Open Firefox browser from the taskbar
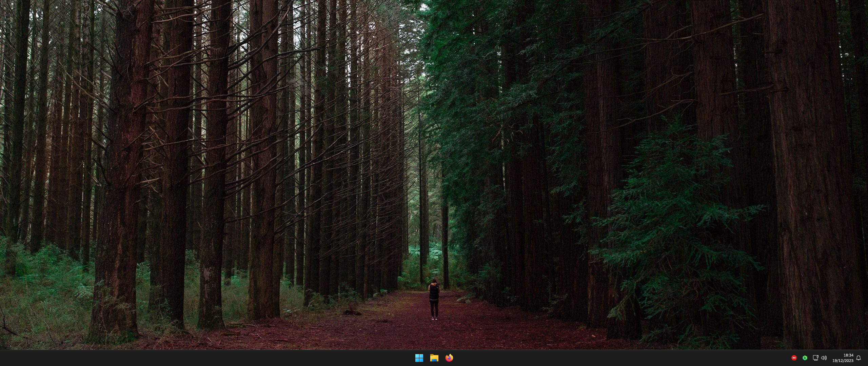Screen dimensions: 868x366 [x=449, y=358]
